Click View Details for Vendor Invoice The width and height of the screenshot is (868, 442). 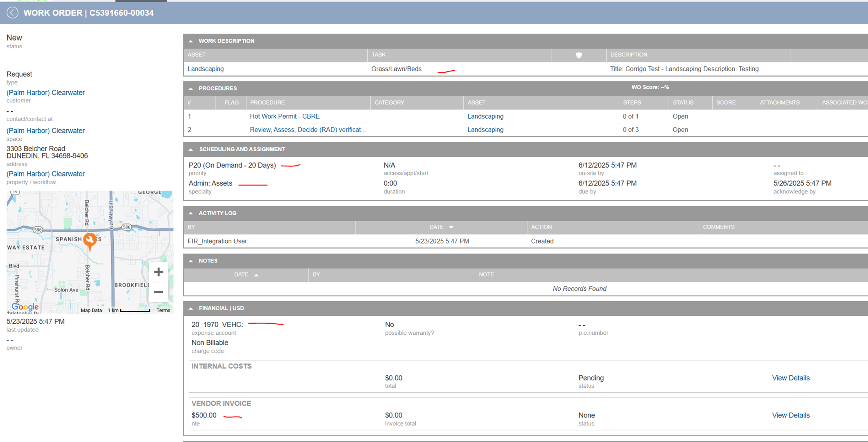[790, 415]
